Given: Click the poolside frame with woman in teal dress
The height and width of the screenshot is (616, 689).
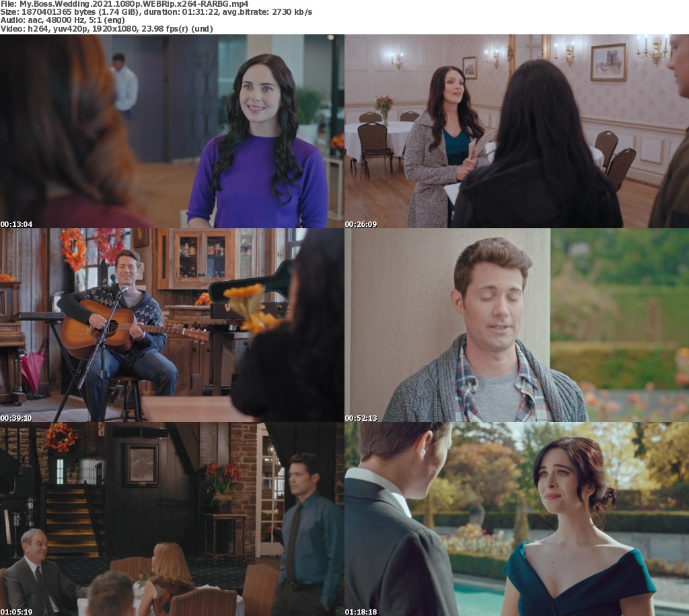Looking at the screenshot, I should click(x=516, y=519).
